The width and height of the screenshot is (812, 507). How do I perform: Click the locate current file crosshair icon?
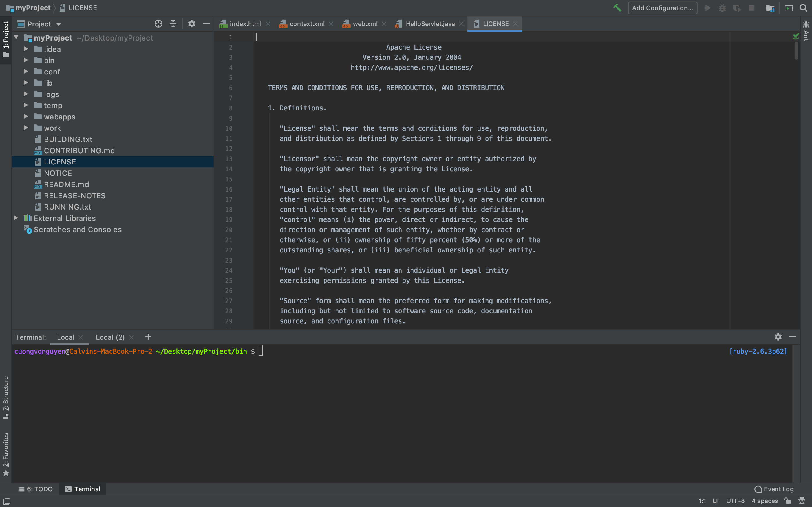158,24
